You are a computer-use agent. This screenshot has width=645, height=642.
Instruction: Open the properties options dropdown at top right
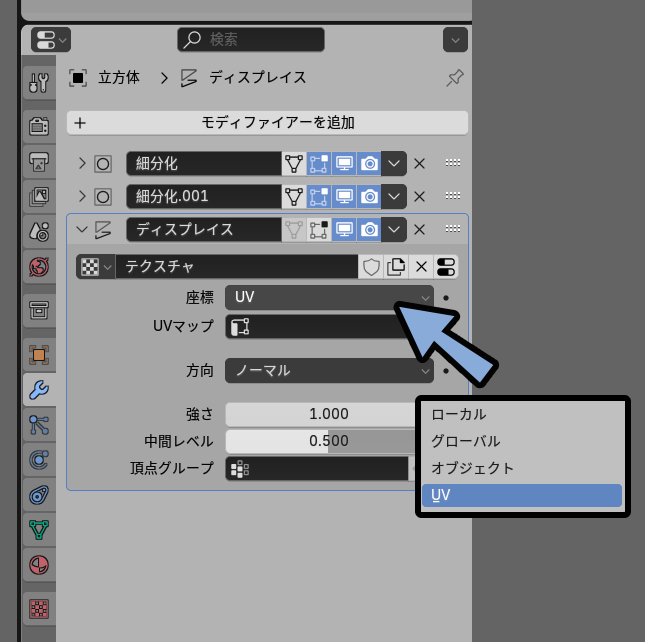[x=455, y=40]
